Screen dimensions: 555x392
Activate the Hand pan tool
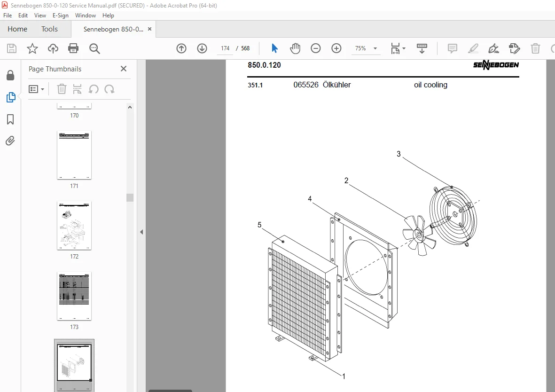click(295, 48)
